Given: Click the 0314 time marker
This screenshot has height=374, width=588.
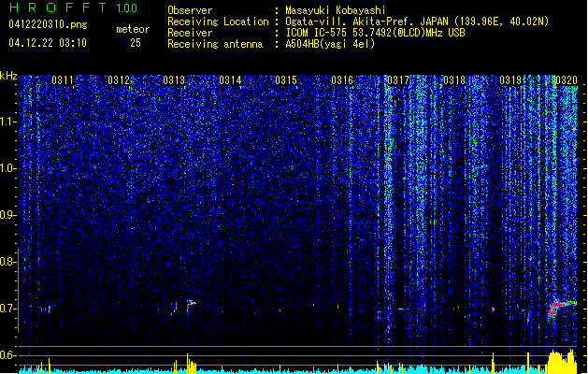Looking at the screenshot, I should (x=230, y=80).
